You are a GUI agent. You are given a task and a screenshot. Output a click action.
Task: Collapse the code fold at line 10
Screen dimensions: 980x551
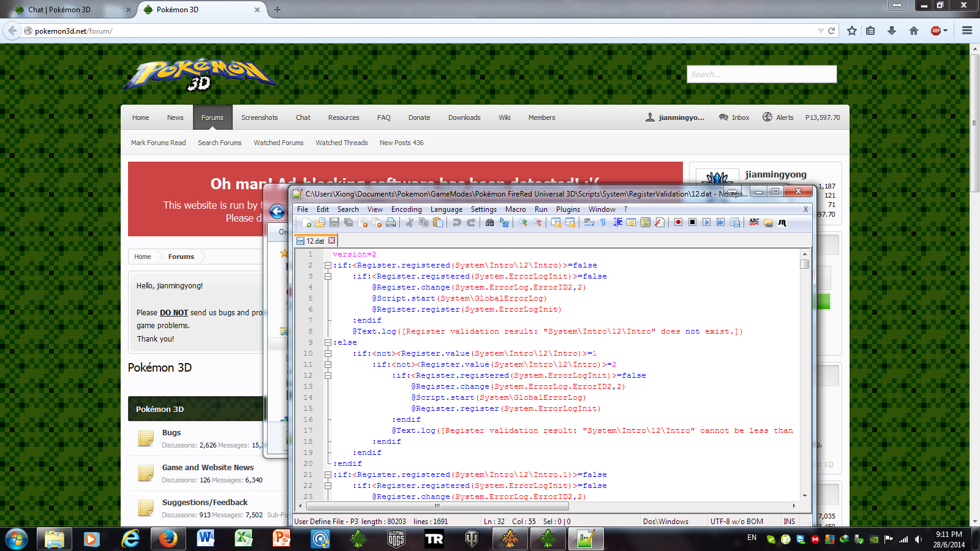[328, 353]
